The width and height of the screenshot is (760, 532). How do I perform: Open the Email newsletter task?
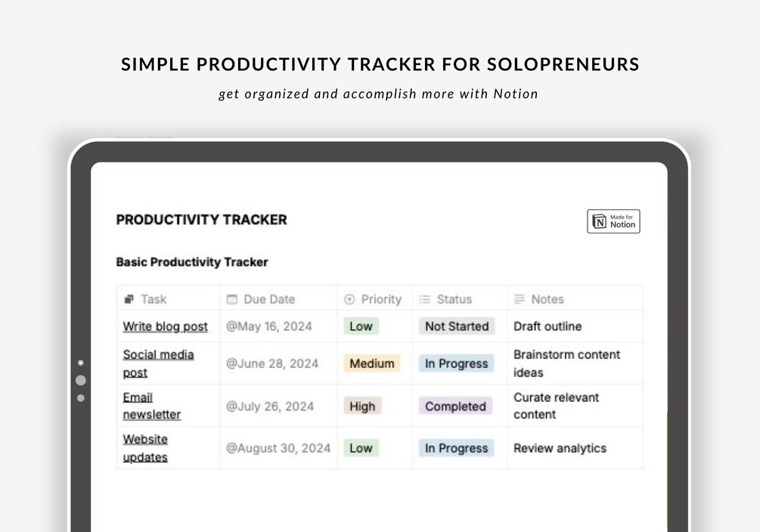[x=151, y=406]
